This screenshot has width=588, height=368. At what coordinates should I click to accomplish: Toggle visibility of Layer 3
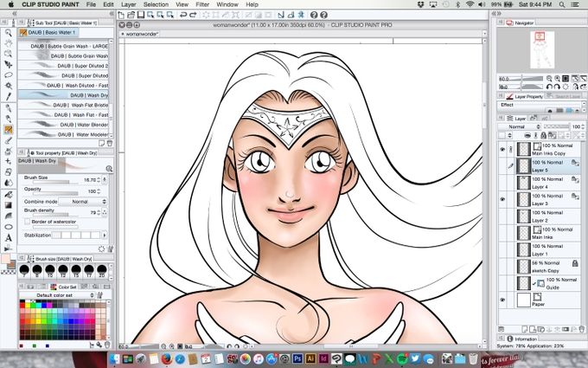(502, 199)
